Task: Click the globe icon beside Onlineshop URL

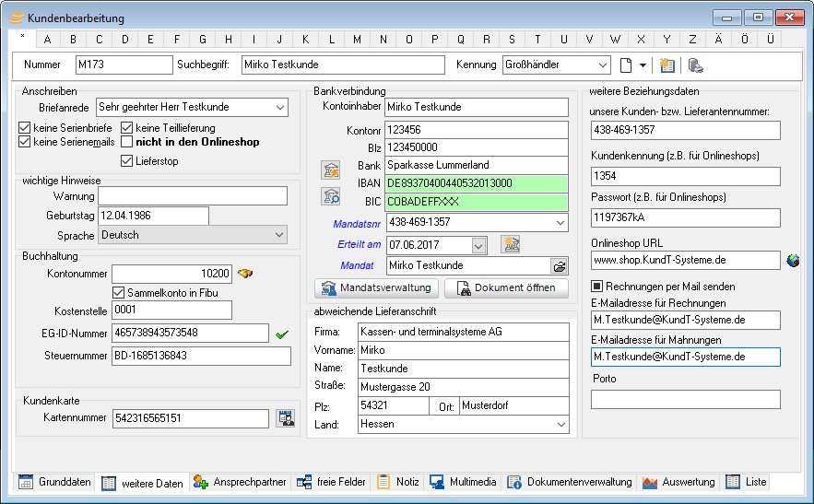Action: pos(793,261)
